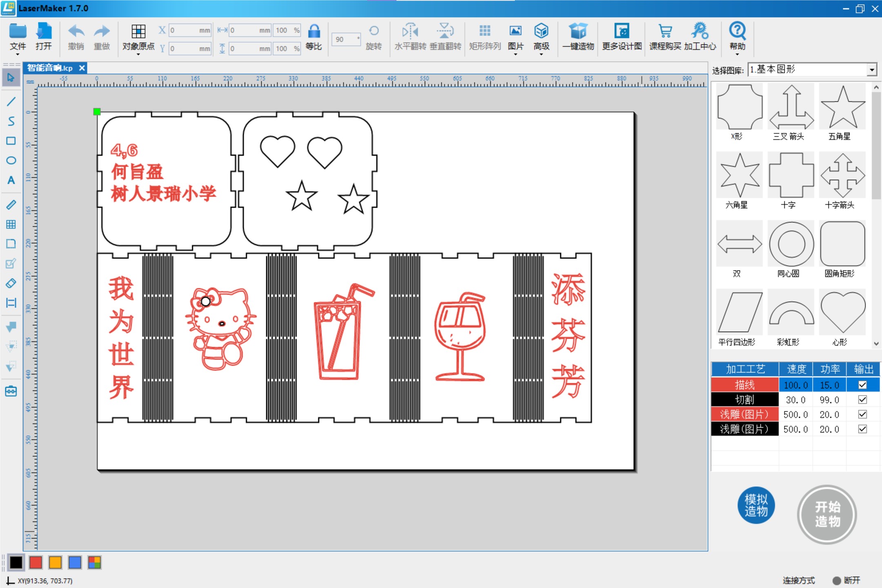Click the 切割 power value 99.0
The width and height of the screenshot is (882, 588).
(829, 400)
